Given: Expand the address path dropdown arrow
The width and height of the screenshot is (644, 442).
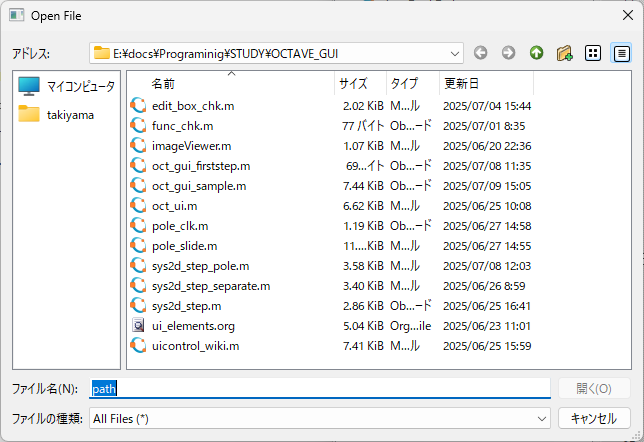Looking at the screenshot, I should (455, 54).
